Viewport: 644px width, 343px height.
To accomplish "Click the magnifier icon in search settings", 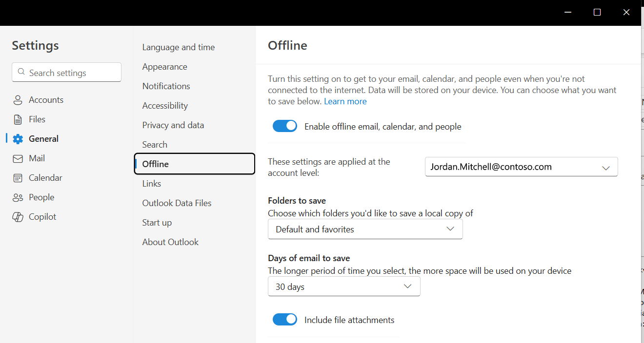I will [x=21, y=72].
